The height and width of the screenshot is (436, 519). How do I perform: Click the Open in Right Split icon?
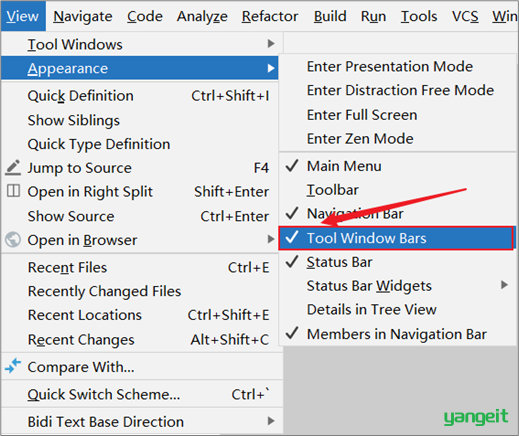coord(13,191)
